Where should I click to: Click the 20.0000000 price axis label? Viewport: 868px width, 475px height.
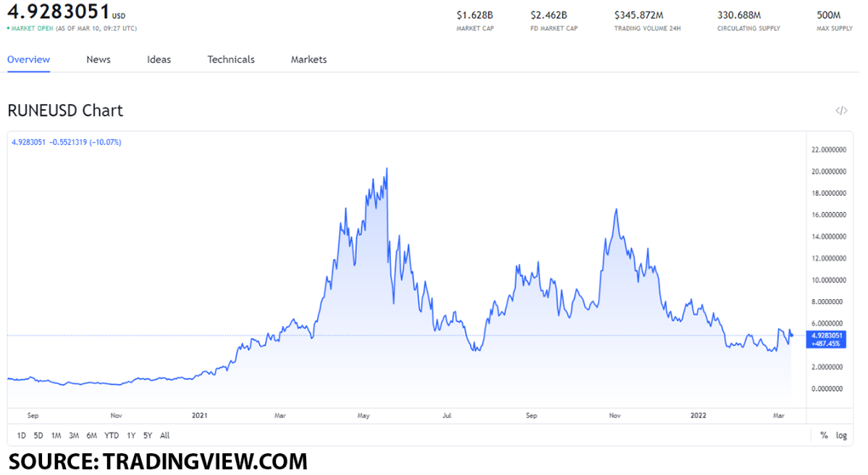coord(829,172)
